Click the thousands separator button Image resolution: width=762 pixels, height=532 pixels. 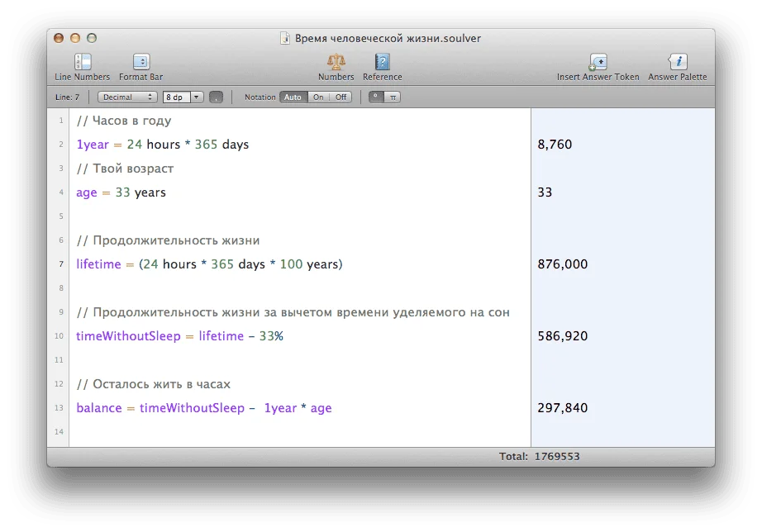[x=213, y=97]
